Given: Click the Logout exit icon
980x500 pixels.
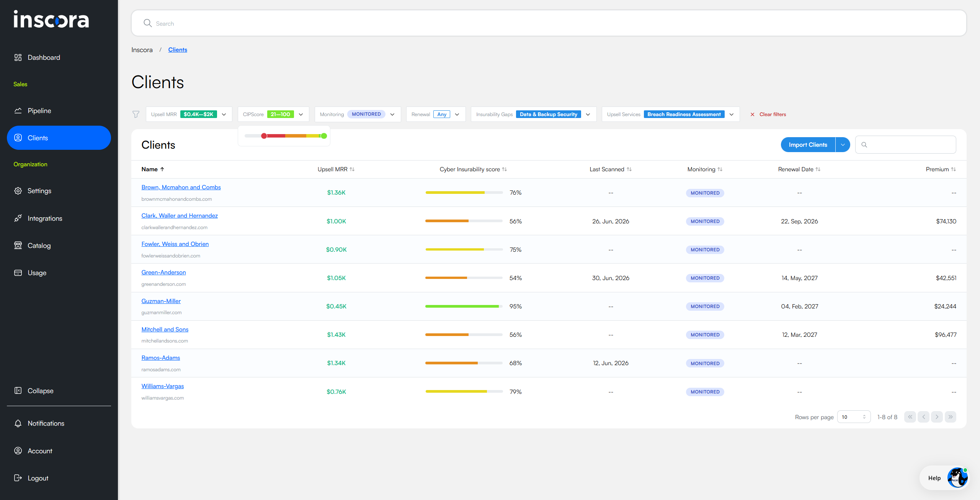Looking at the screenshot, I should [x=18, y=478].
